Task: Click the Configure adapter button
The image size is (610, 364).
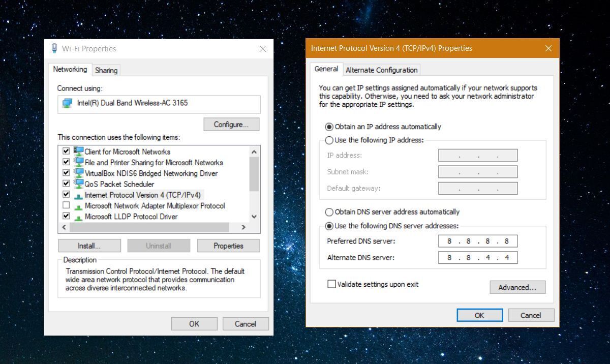Action: coord(231,125)
